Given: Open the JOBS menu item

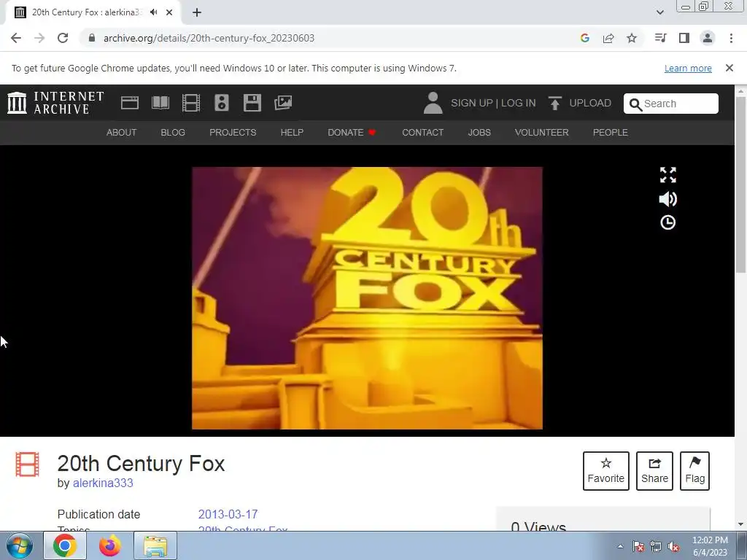Looking at the screenshot, I should (x=479, y=133).
